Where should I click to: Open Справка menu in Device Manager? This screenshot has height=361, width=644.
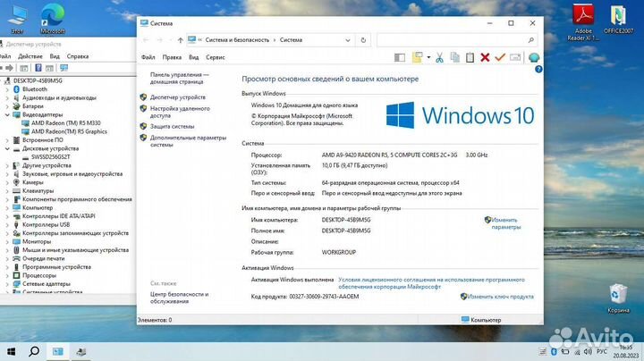78,56
